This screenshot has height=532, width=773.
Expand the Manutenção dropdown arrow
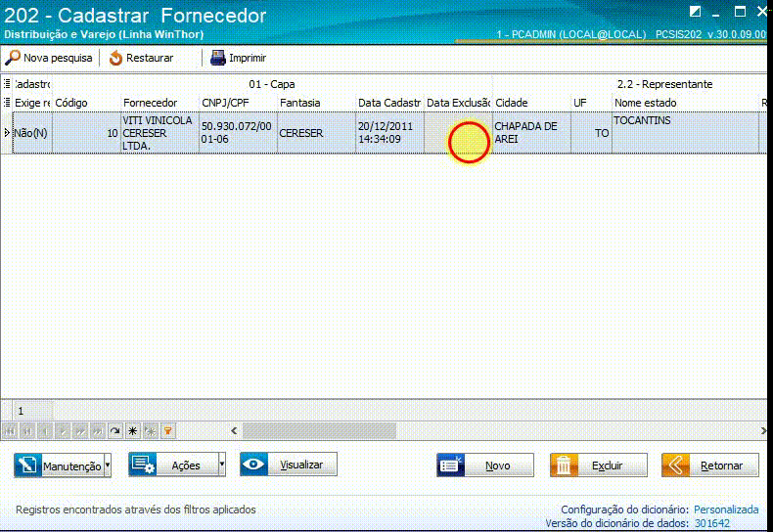[108, 465]
